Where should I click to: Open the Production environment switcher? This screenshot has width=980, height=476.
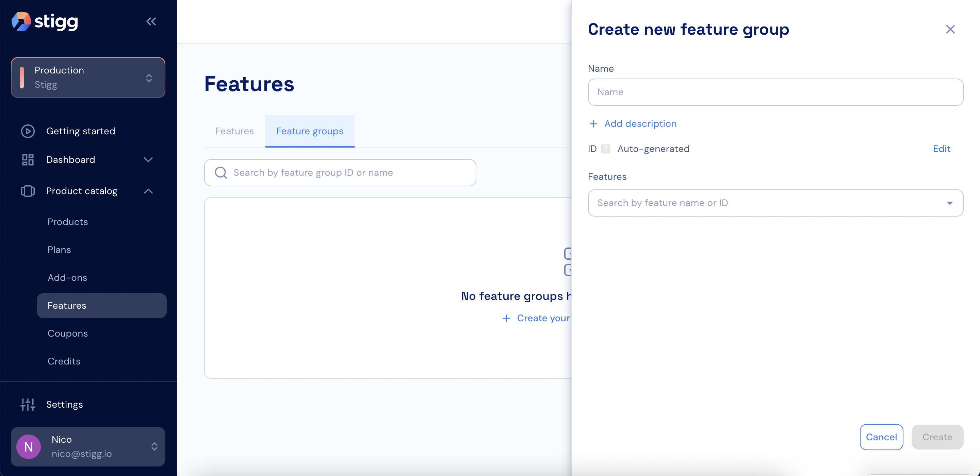click(88, 78)
